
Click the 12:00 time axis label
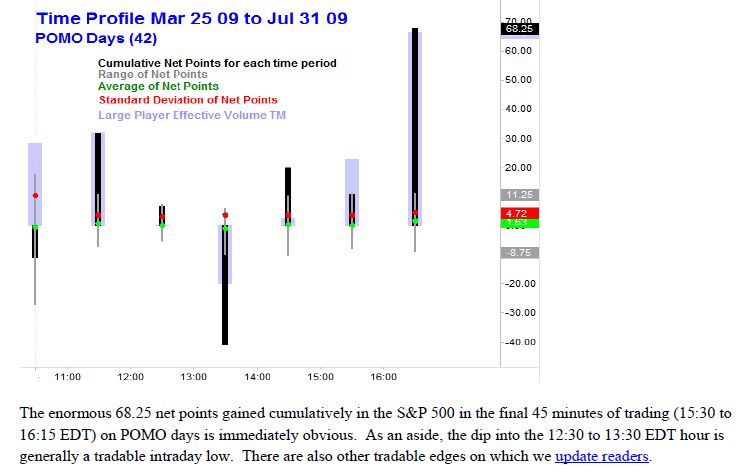[130, 377]
